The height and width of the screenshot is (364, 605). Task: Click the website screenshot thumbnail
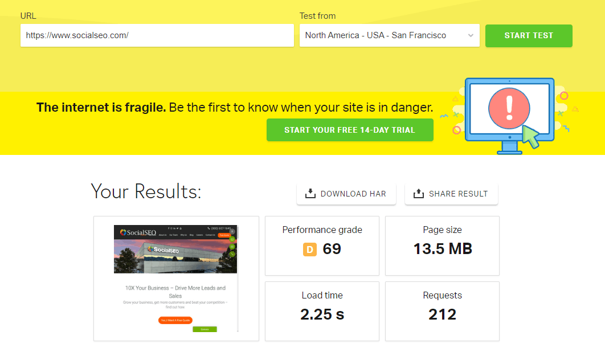(177, 278)
